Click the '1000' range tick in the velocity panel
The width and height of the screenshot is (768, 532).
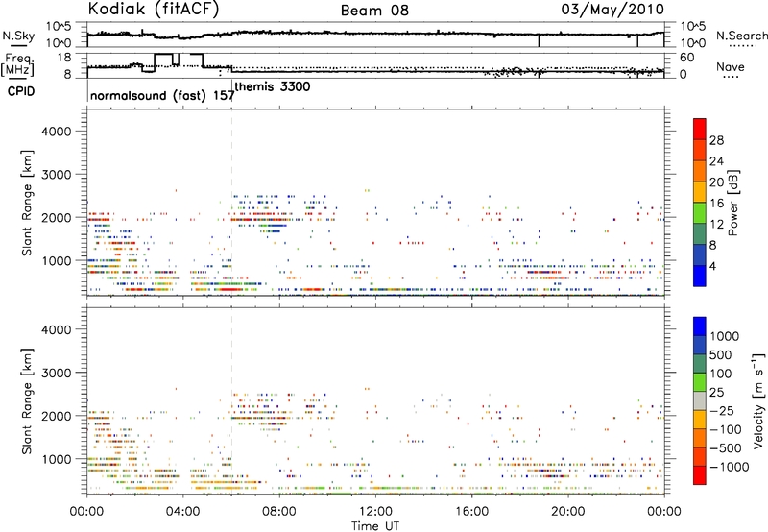(x=56, y=459)
